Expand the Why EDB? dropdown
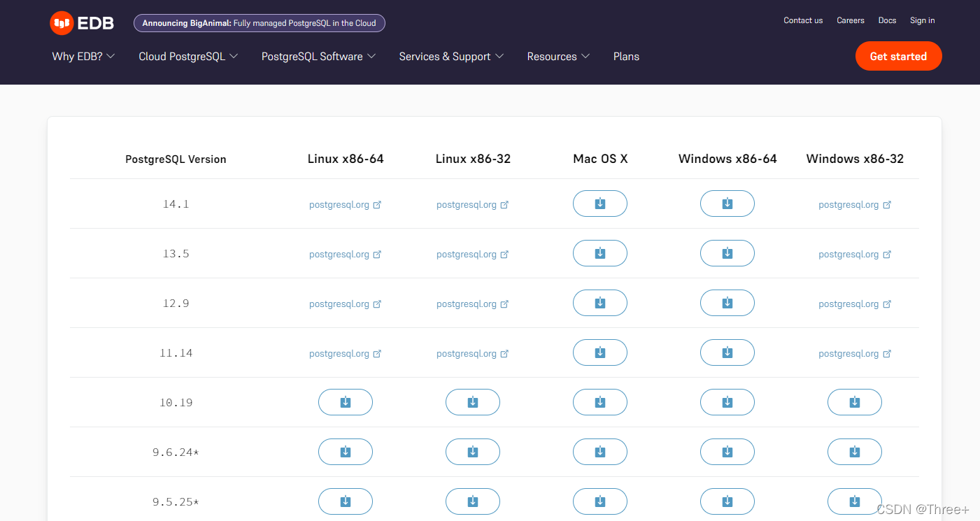This screenshot has height=521, width=980. coord(83,56)
